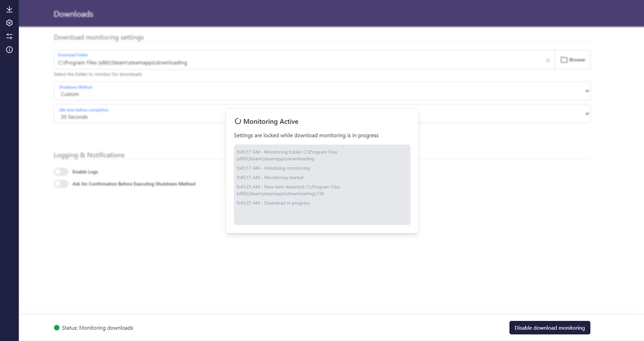Image resolution: width=644 pixels, height=341 pixels.
Task: Expand the Idle time before completion dropdown
Action: (587, 114)
